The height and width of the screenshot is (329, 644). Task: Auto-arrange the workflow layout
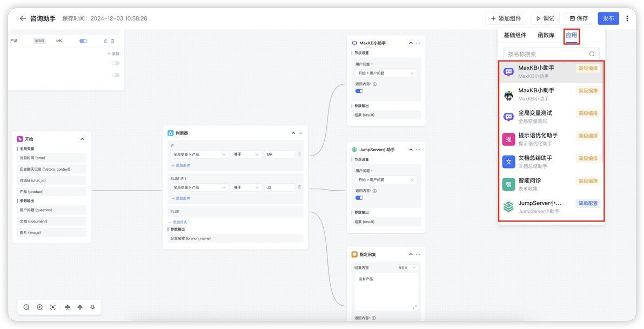92,307
